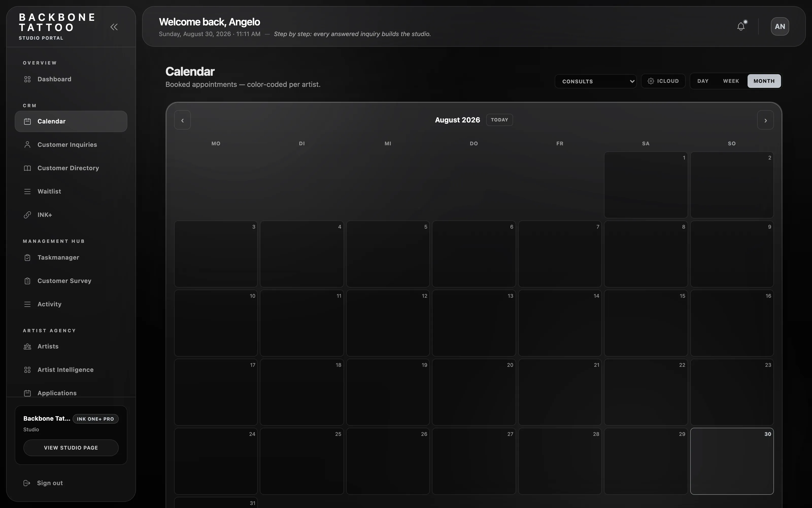Click the Artist Intelligence grid icon
Viewport: 812px width, 508px height.
(x=27, y=370)
